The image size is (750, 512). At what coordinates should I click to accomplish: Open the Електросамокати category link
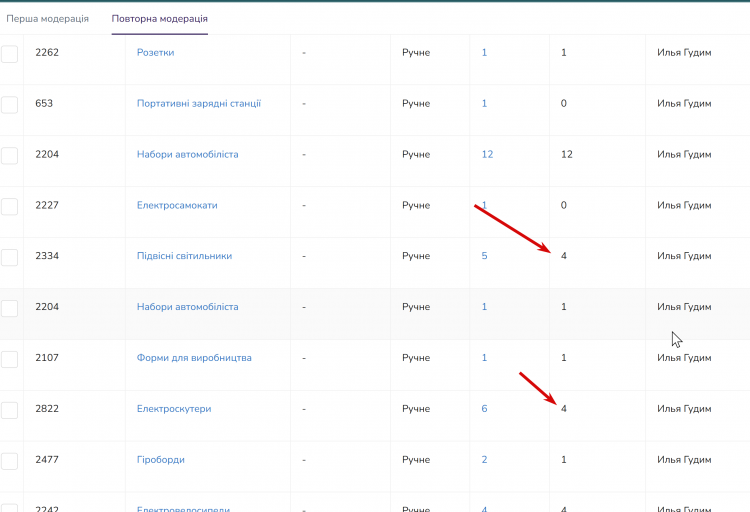pos(177,205)
